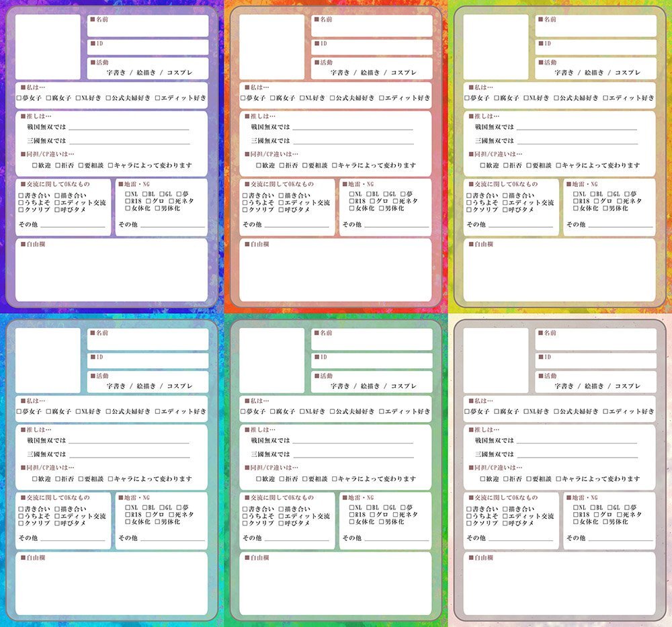Viewport: 672px width, 627px height.
Task: Click 名前 field on the purple card
Action: click(x=148, y=26)
